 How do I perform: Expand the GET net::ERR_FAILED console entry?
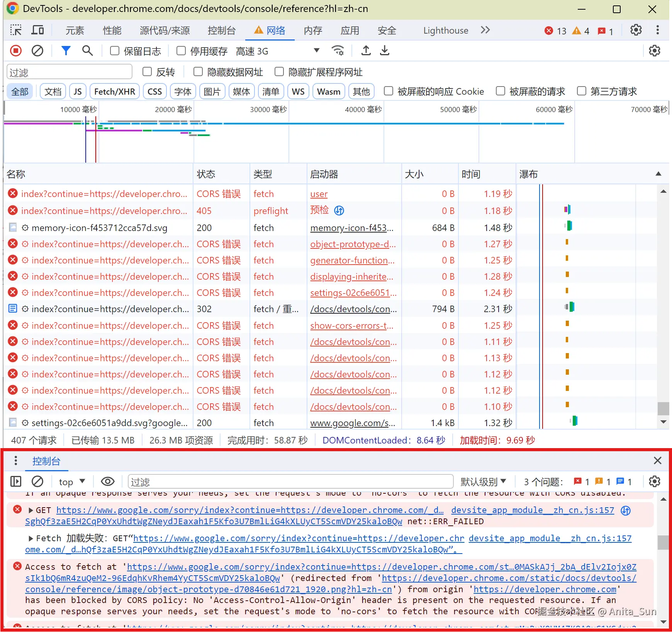pos(31,510)
